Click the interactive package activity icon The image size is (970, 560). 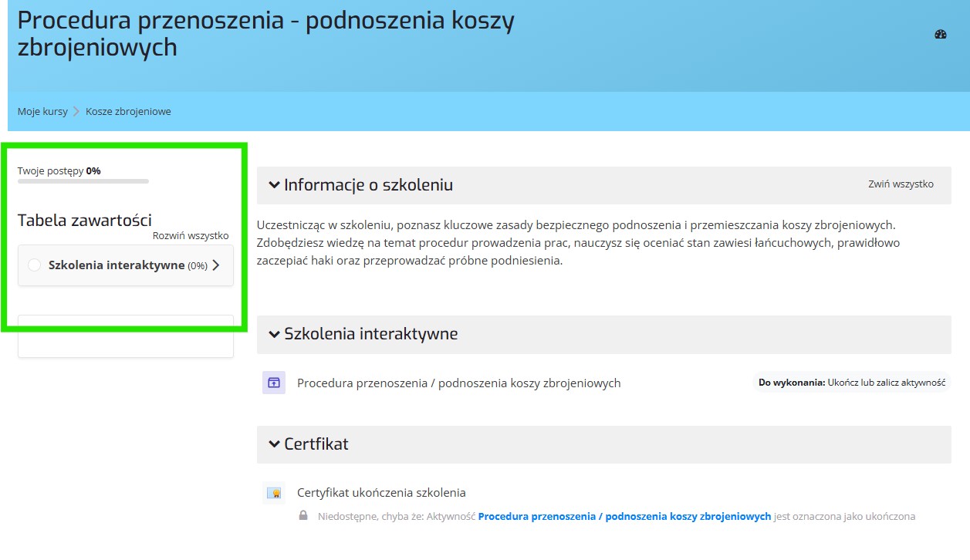pos(273,383)
